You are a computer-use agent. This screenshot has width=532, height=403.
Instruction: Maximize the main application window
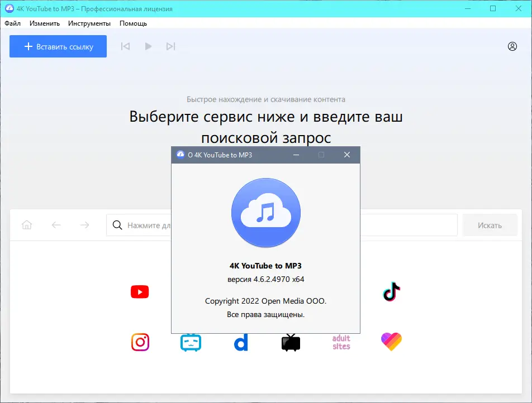(x=493, y=8)
